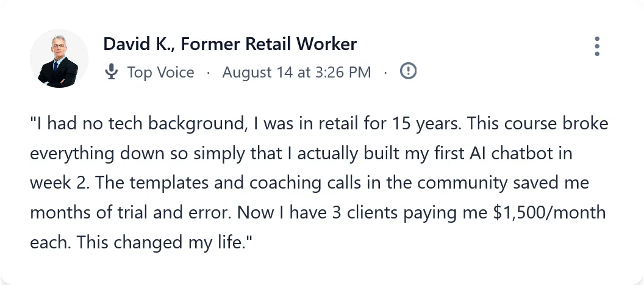
Task: Click the word "community" in the quote
Action: click(x=447, y=183)
